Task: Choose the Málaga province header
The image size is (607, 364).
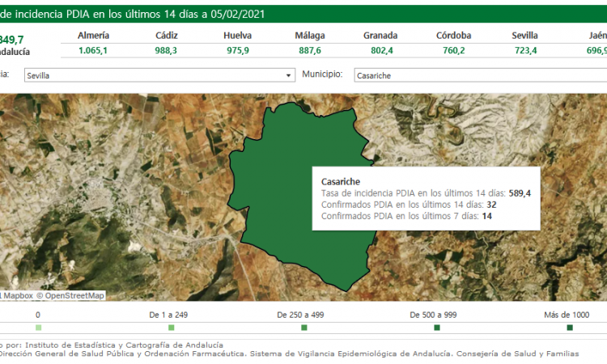Action: point(310,36)
